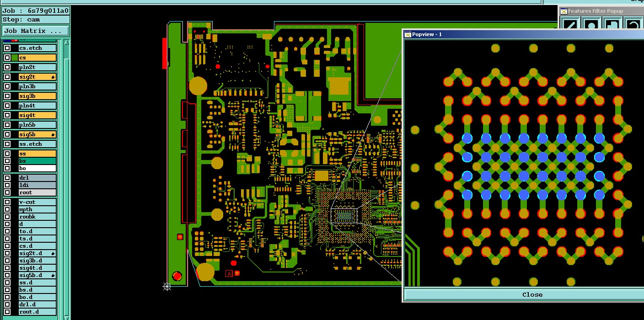Select the to.d layer name
644x320 pixels.
pos(38,231)
